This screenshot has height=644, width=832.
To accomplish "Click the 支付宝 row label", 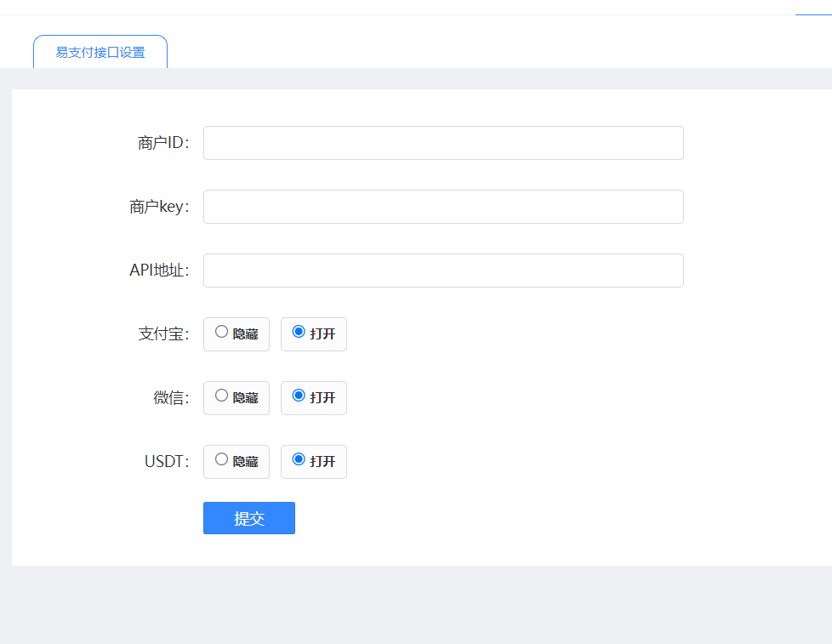I will pos(163,334).
